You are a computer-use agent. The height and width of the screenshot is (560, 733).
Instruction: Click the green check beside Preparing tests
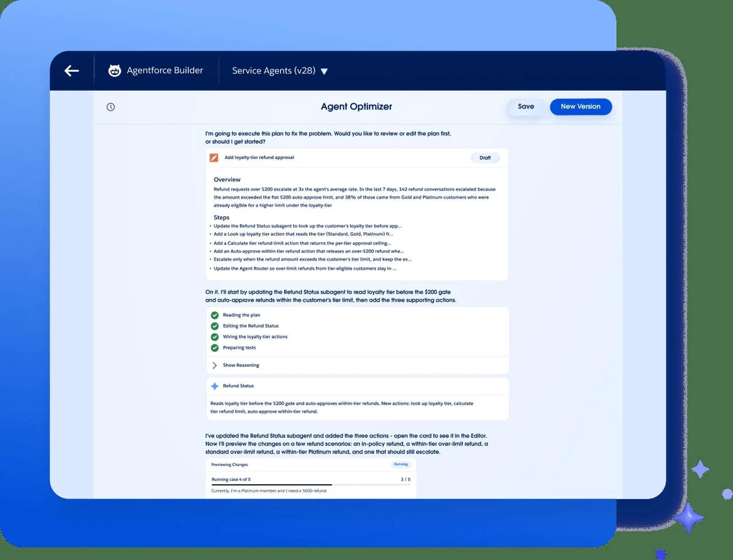214,348
